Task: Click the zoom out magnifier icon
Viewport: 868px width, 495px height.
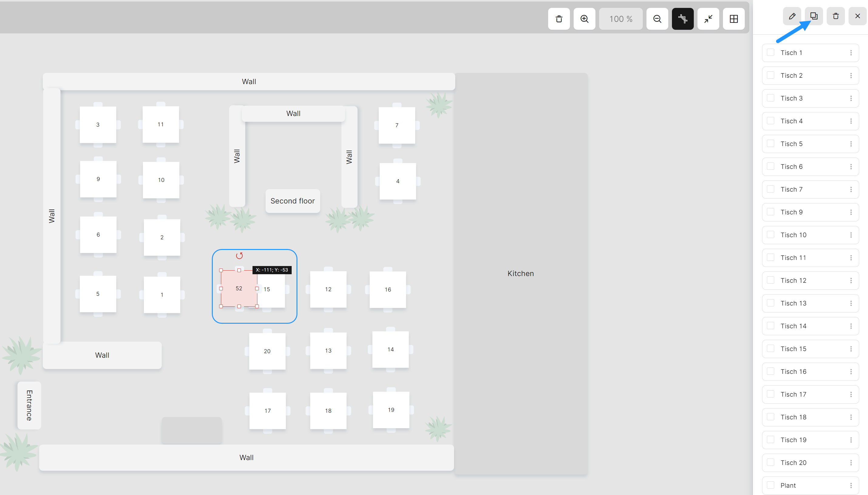Action: click(x=657, y=19)
